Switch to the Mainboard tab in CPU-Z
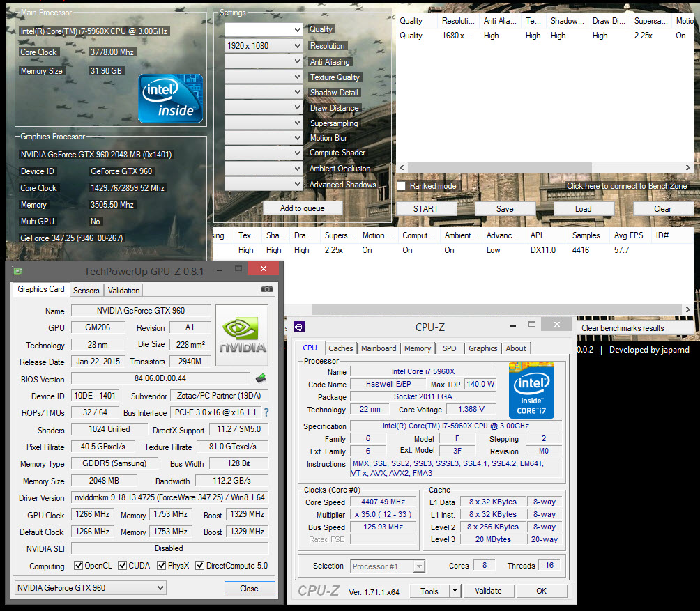The image size is (700, 611). click(379, 348)
